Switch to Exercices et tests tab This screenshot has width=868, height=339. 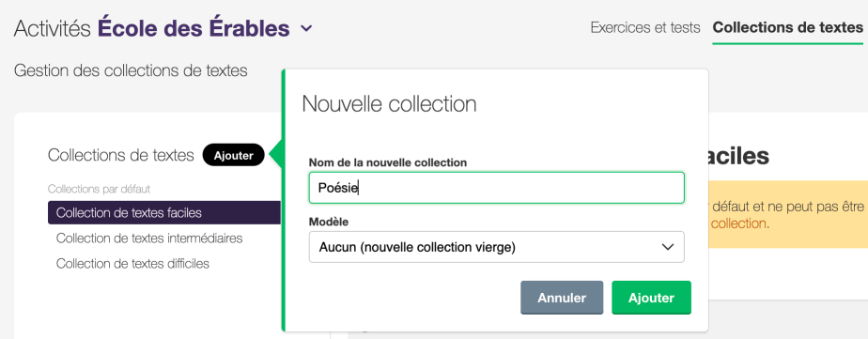(645, 27)
